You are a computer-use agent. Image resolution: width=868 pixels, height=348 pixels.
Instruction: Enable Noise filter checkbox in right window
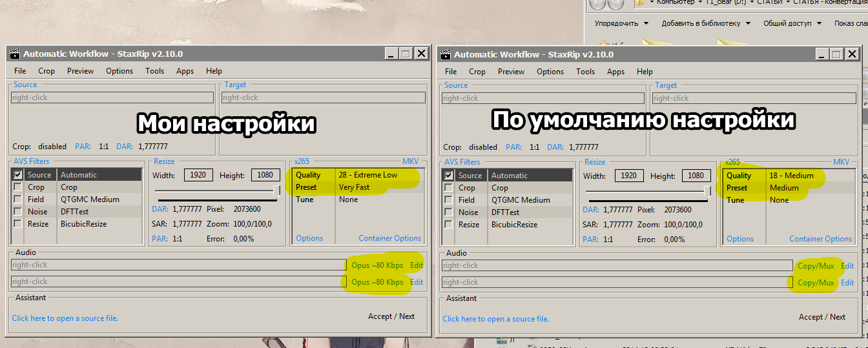pos(449,212)
